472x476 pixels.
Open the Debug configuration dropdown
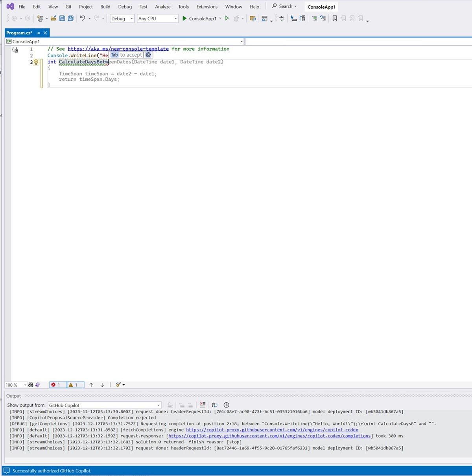point(122,19)
